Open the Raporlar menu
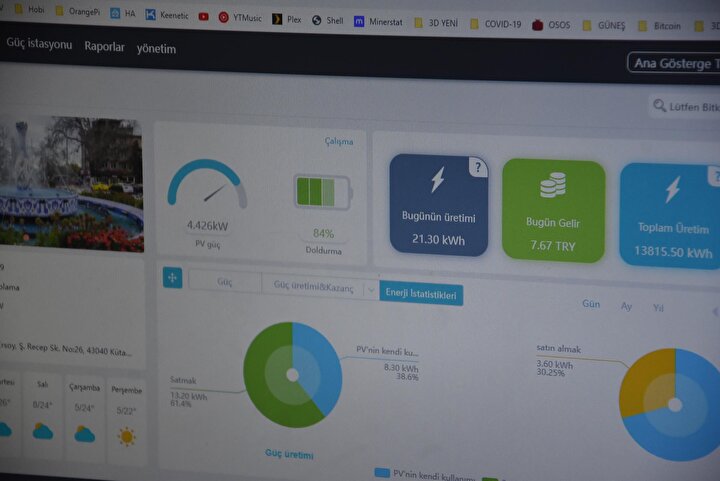 click(x=105, y=47)
